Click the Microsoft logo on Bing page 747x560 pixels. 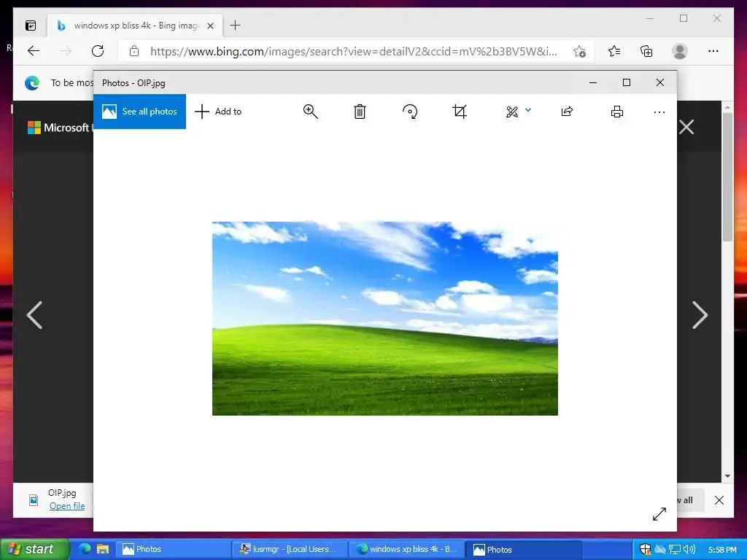[34, 128]
